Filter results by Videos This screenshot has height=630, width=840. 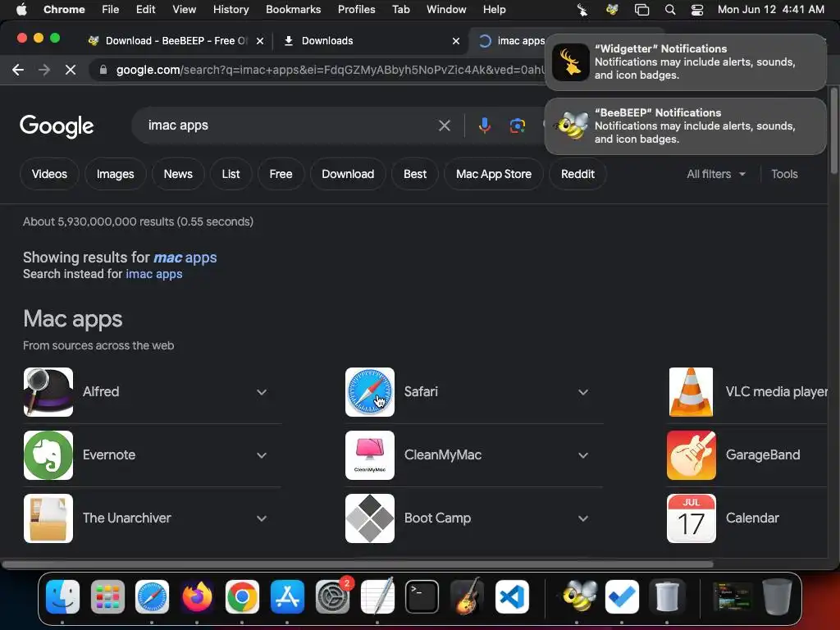point(49,174)
